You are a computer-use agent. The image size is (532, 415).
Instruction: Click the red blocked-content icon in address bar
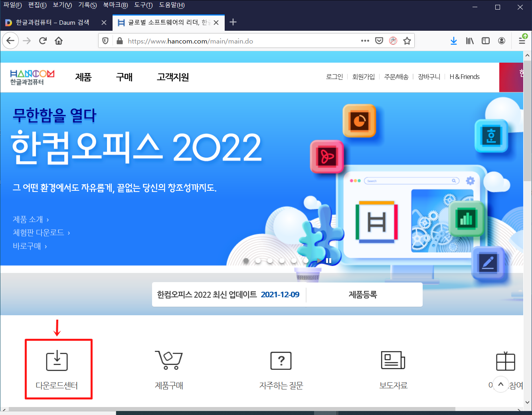(393, 41)
